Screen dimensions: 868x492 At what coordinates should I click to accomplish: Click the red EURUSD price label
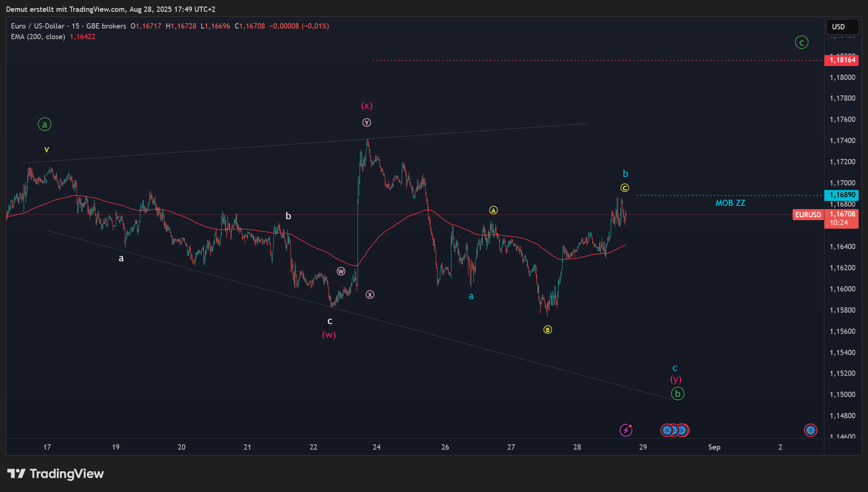tap(808, 215)
